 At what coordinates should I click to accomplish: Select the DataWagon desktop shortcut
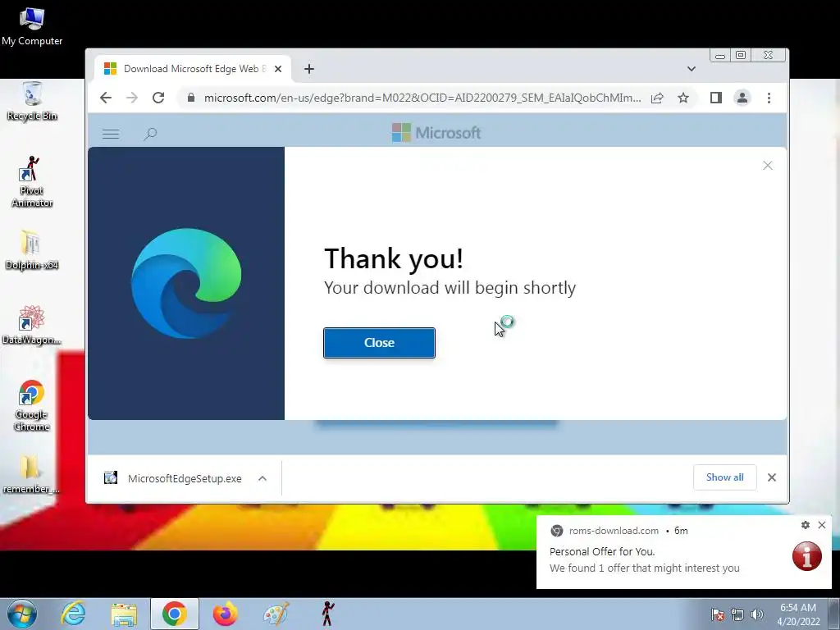pos(32,325)
